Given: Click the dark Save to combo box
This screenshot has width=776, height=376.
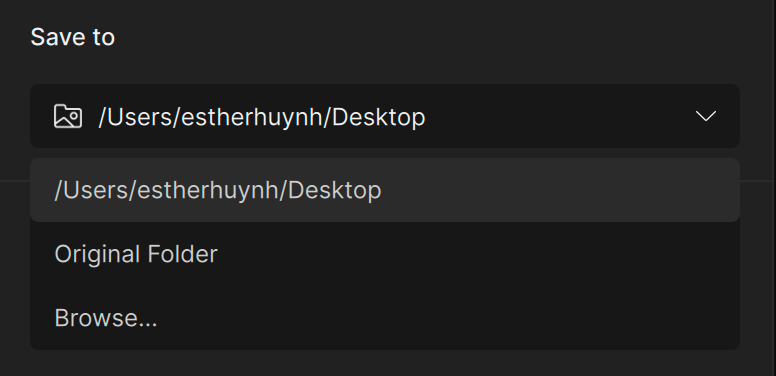Looking at the screenshot, I should [385, 116].
